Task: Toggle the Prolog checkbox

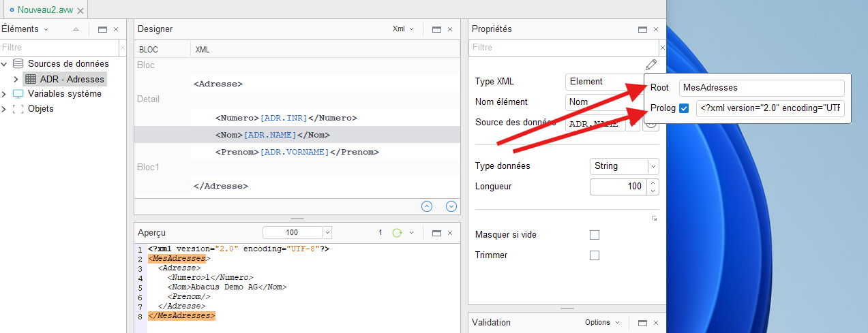Action: click(685, 108)
